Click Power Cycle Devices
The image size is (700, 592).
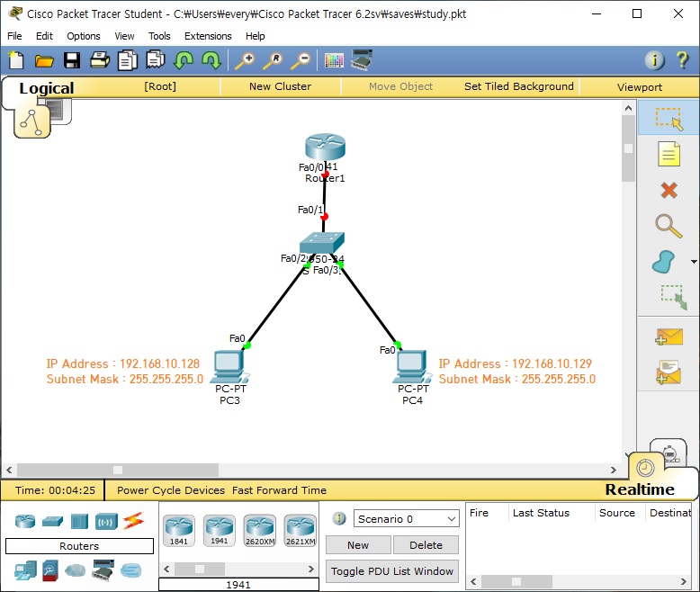(x=171, y=490)
